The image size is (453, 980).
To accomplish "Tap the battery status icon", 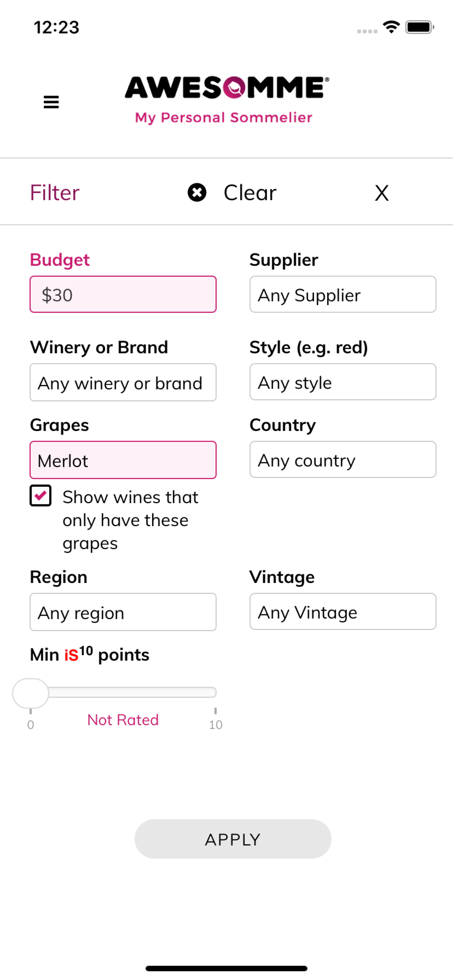I will point(420,27).
